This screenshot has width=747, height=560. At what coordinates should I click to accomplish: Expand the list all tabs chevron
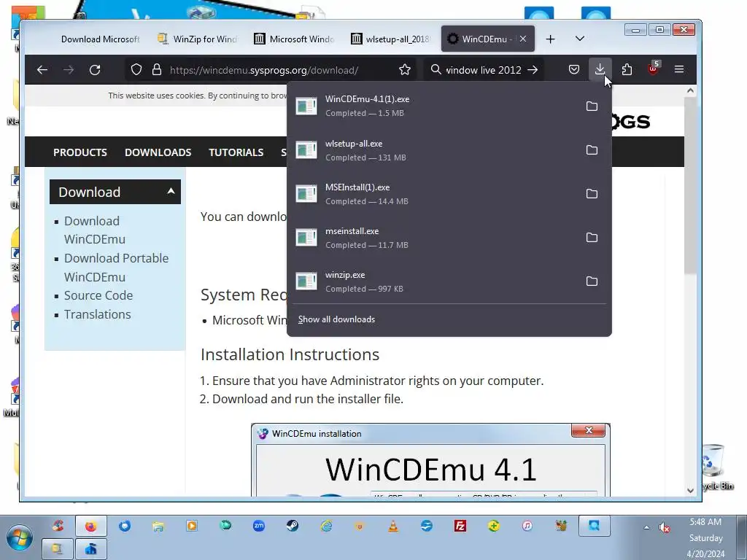click(x=580, y=39)
